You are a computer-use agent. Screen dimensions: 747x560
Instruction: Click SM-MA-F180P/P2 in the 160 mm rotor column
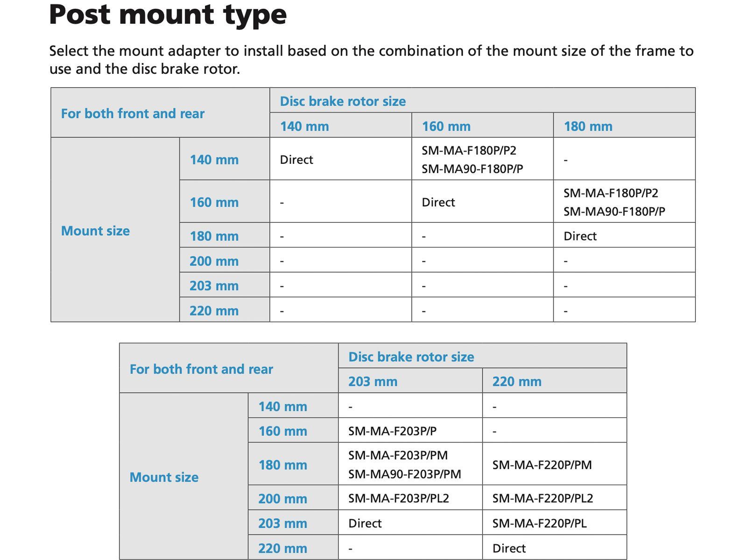(x=469, y=151)
